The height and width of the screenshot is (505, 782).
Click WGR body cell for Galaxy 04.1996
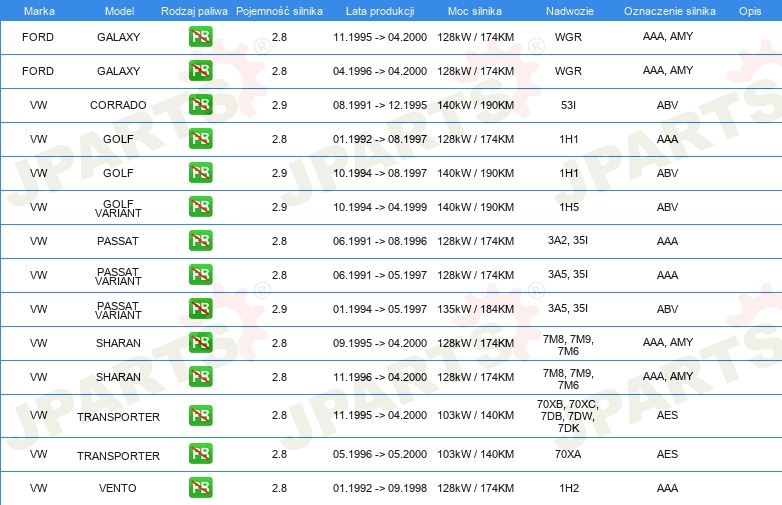(x=568, y=71)
